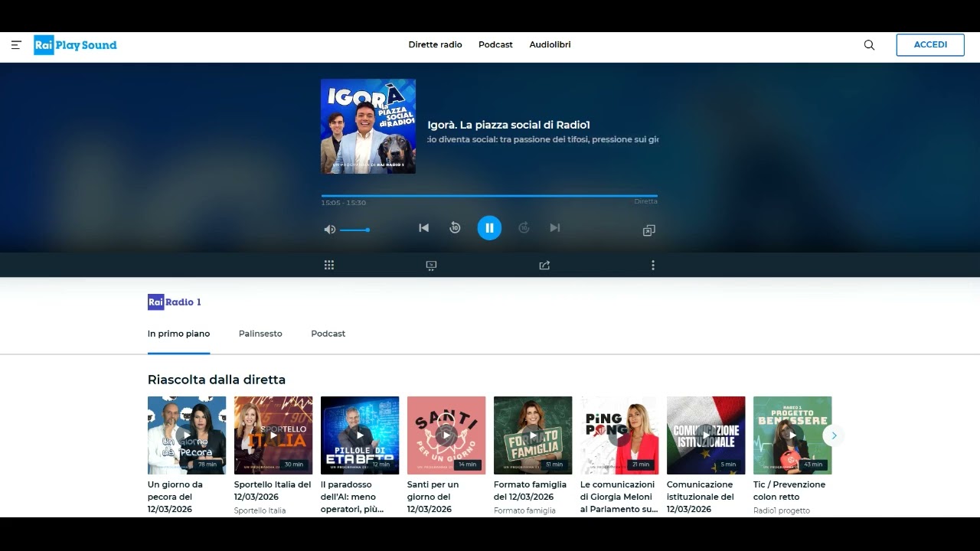Share the current program
The width and height of the screenshot is (980, 551).
[x=544, y=266]
